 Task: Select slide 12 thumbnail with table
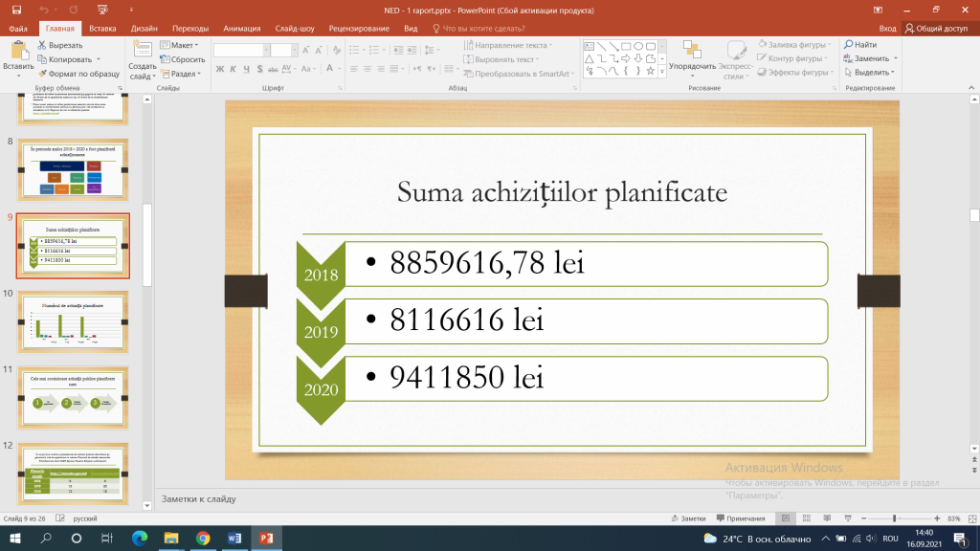73,474
